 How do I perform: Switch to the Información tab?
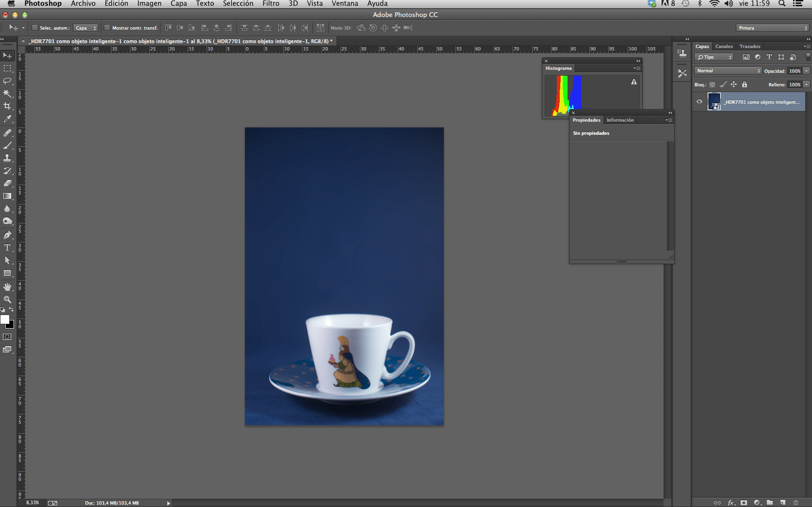pyautogui.click(x=620, y=120)
